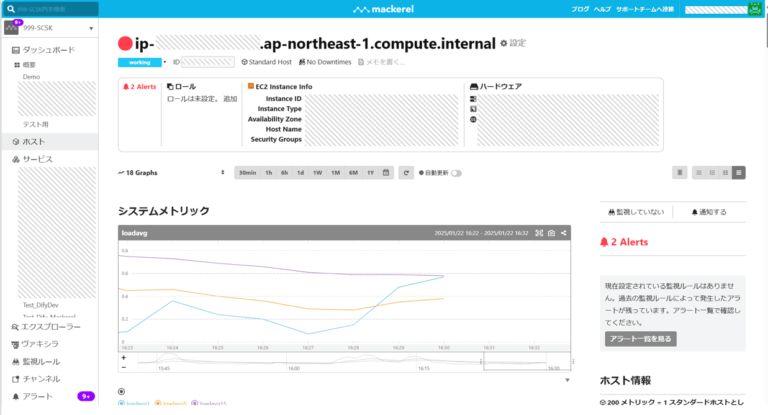The width and height of the screenshot is (768, 415).
Task: Open host settings gear icon
Action: point(504,44)
